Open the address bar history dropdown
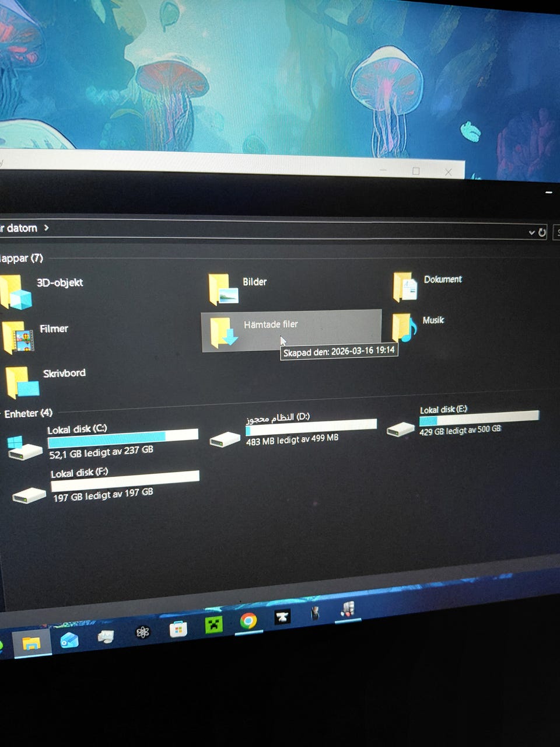 [x=531, y=232]
